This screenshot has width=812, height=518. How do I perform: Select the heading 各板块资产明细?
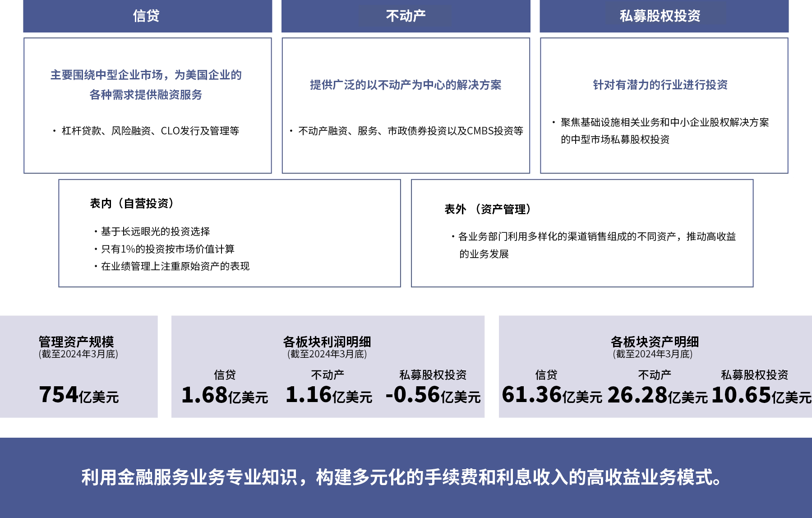655,342
